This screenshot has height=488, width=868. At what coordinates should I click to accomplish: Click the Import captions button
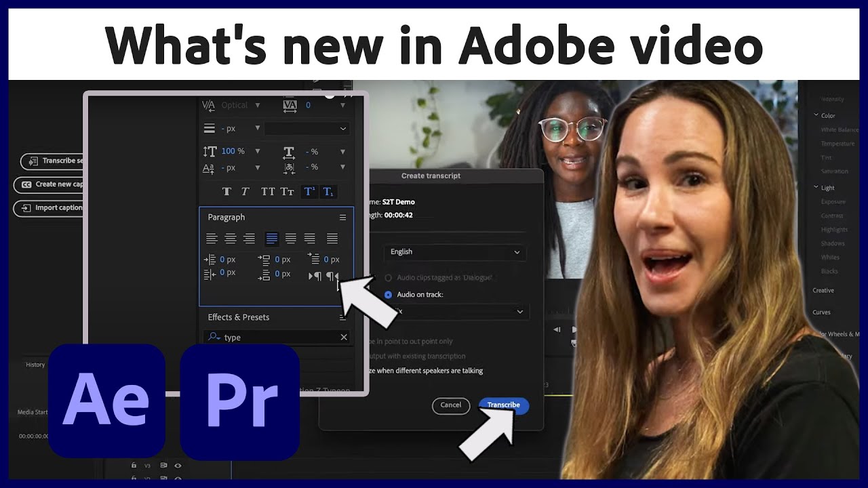pyautogui.click(x=48, y=208)
